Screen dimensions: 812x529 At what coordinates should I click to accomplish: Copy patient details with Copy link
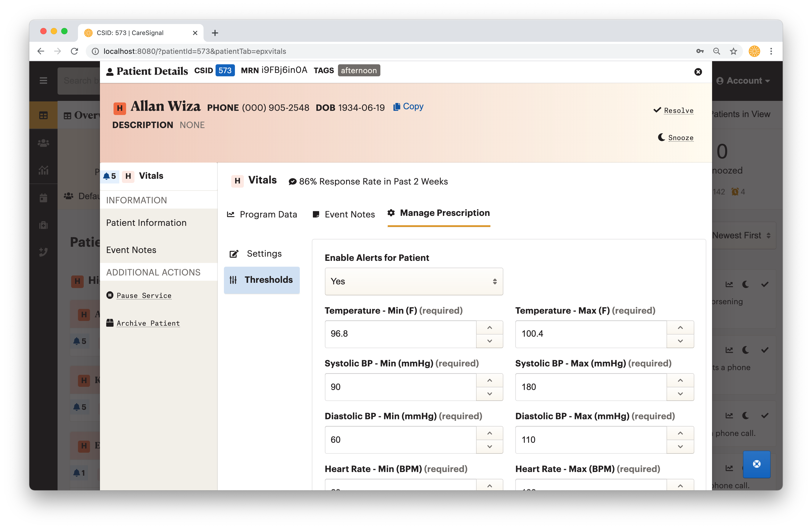[408, 106]
